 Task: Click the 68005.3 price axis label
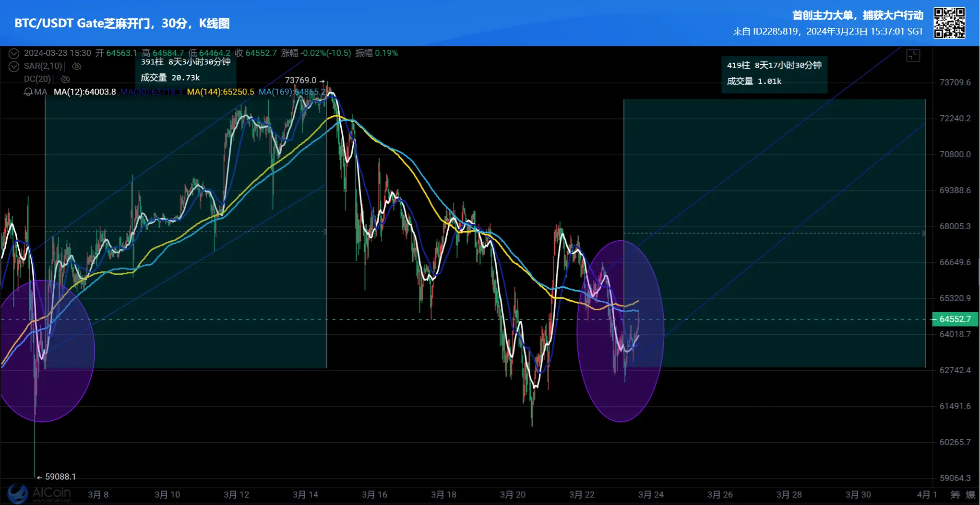pos(955,226)
